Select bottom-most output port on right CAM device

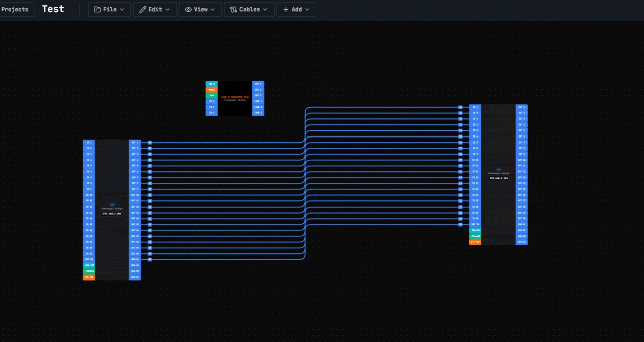[522, 242]
